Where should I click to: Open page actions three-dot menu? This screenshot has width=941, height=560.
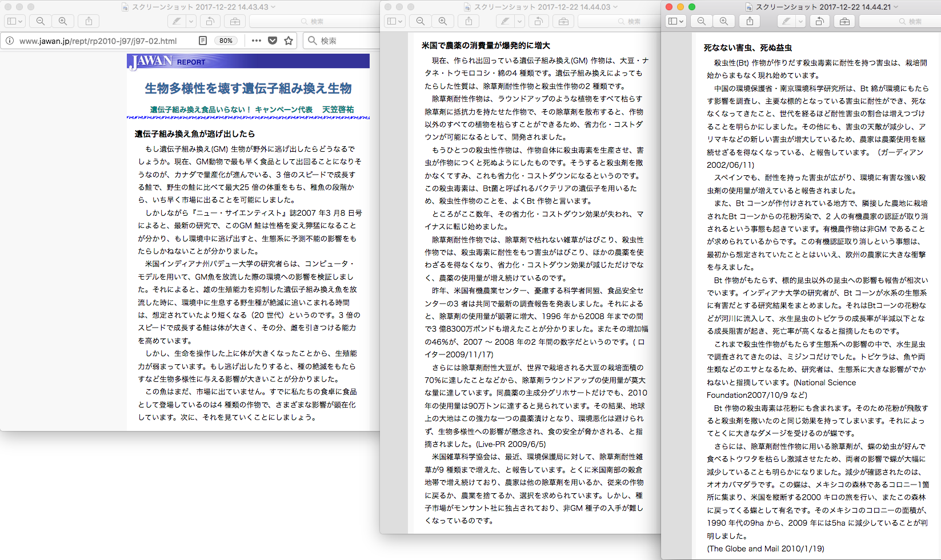257,41
